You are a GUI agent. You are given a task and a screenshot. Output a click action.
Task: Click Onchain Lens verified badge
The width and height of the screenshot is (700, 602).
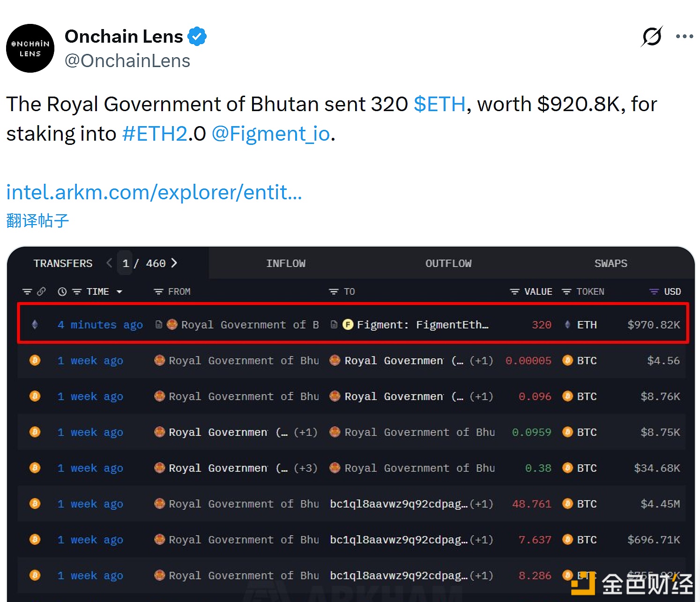coord(198,36)
